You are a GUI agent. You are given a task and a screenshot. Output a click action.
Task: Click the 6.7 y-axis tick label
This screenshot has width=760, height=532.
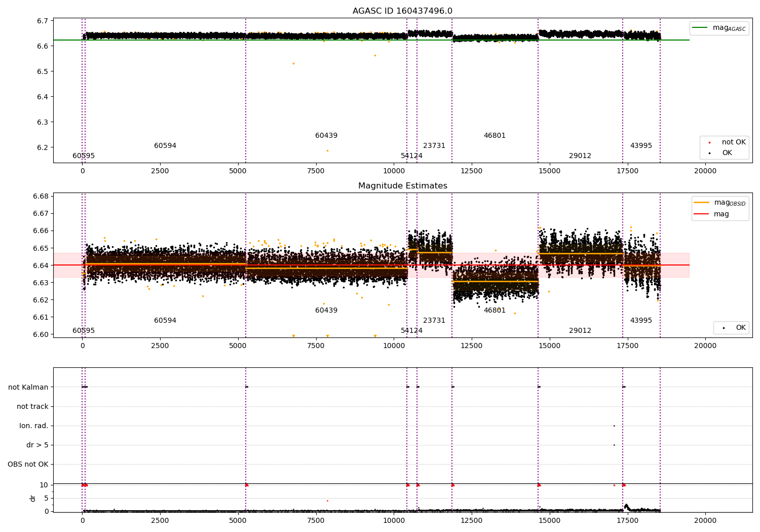pyautogui.click(x=43, y=21)
